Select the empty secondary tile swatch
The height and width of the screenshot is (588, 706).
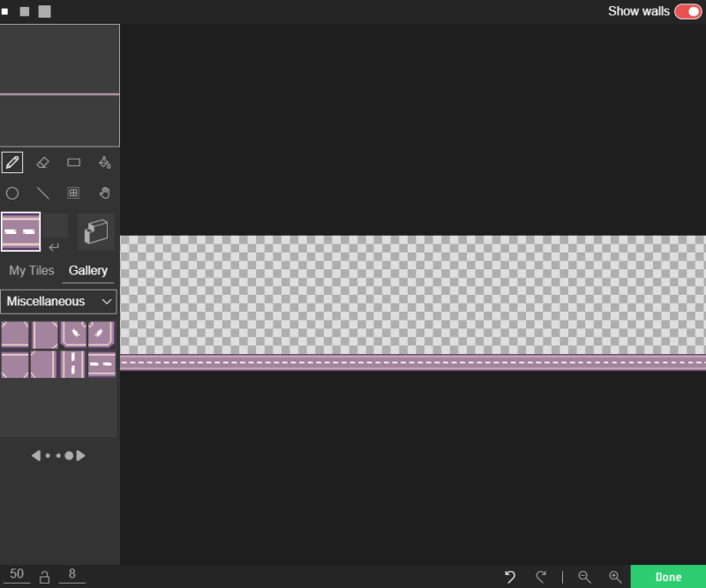point(55,225)
